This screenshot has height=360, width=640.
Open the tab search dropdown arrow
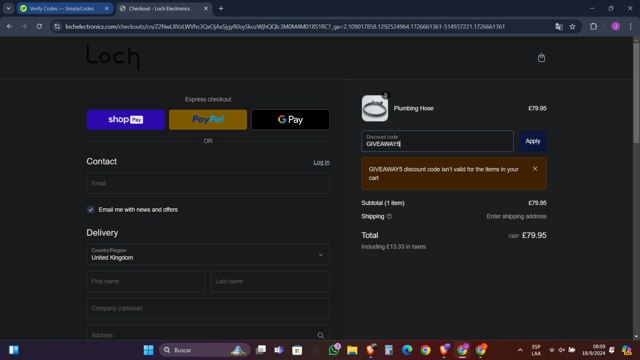click(x=8, y=9)
